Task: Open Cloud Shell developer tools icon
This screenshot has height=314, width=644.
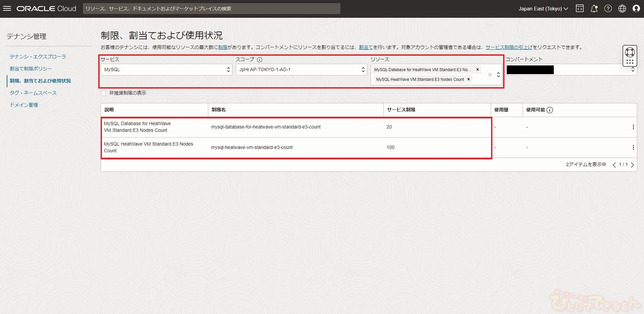Action: (x=580, y=9)
